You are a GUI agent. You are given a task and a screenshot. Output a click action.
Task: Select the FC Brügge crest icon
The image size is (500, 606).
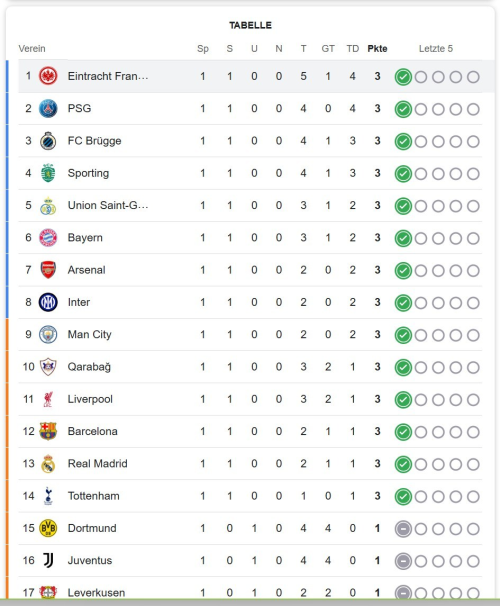[48, 141]
